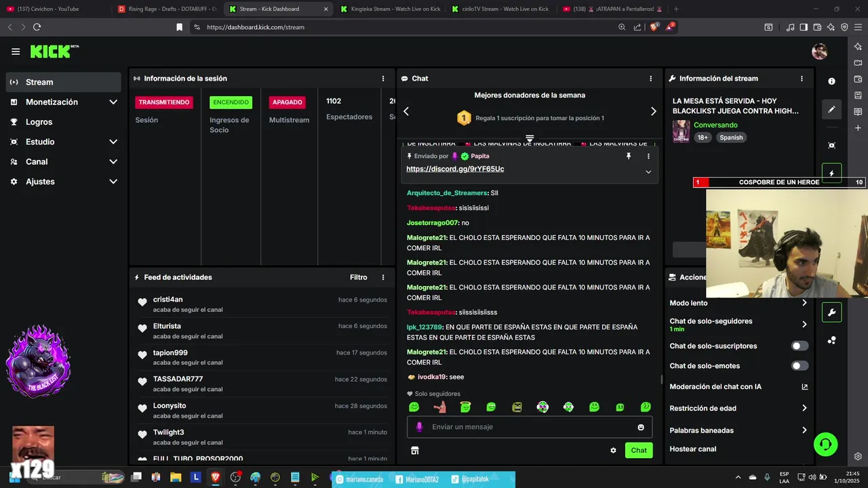Expand the Monetización sidebar section

coord(113,102)
